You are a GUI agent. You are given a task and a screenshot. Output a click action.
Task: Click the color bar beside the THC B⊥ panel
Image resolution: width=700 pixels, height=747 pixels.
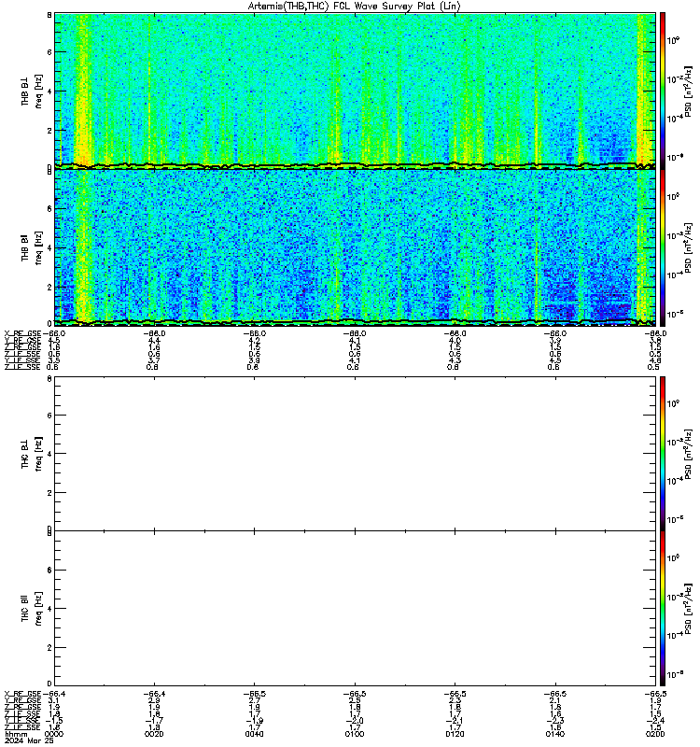tap(663, 454)
